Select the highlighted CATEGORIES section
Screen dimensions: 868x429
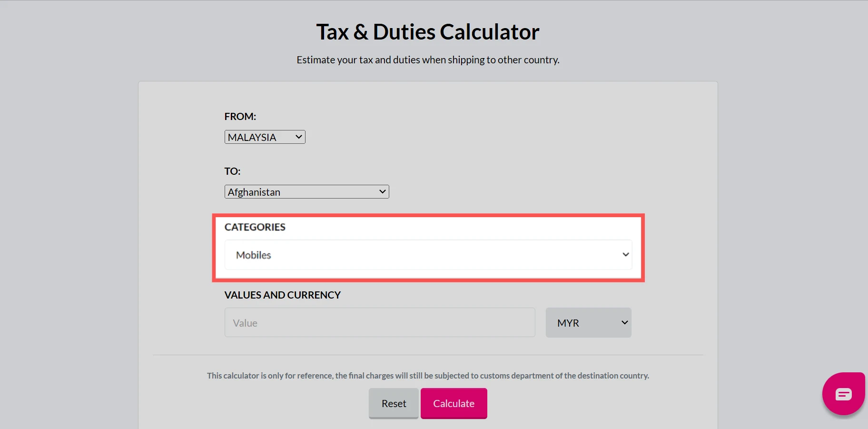pyautogui.click(x=427, y=248)
